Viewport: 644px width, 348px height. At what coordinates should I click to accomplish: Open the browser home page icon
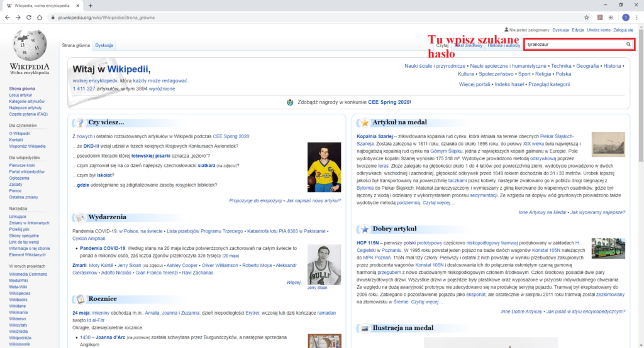(x=40, y=18)
